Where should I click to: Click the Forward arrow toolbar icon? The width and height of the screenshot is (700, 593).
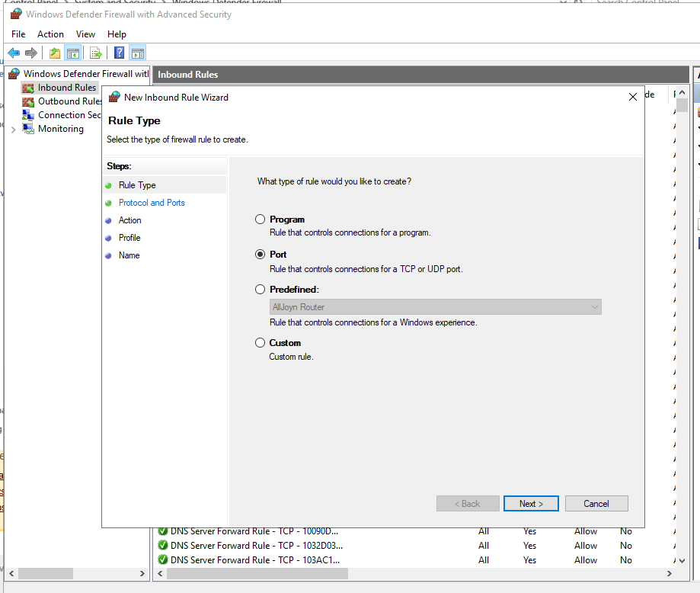click(x=30, y=53)
